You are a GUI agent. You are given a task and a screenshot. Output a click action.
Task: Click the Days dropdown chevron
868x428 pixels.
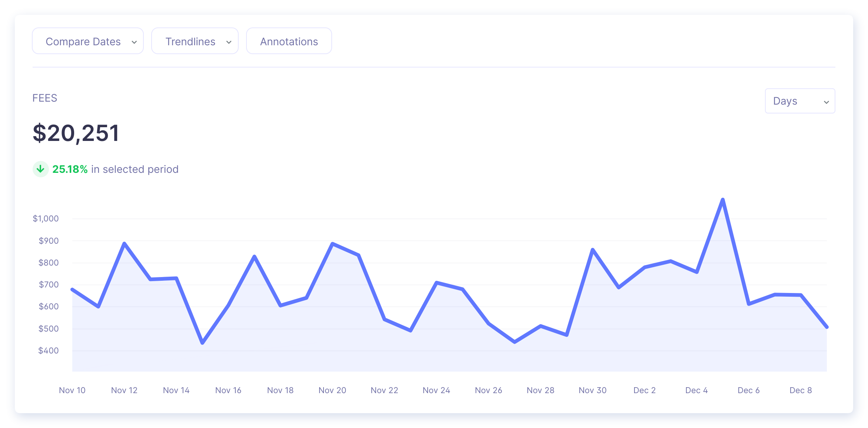pos(826,102)
